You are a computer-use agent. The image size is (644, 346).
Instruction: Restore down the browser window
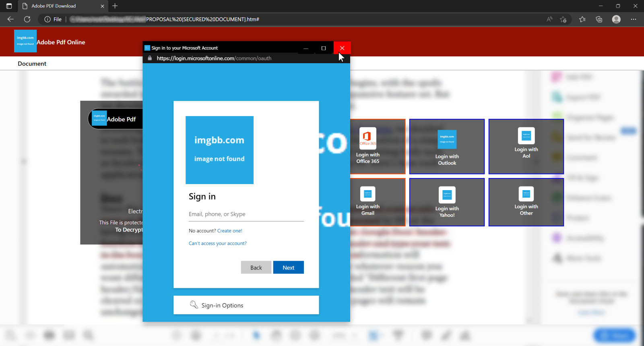coord(618,6)
